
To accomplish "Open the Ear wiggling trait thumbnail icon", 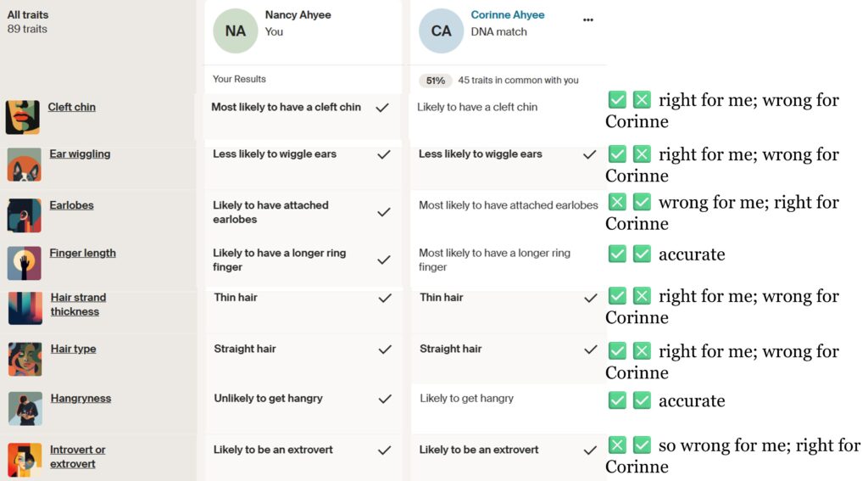I will [24, 165].
